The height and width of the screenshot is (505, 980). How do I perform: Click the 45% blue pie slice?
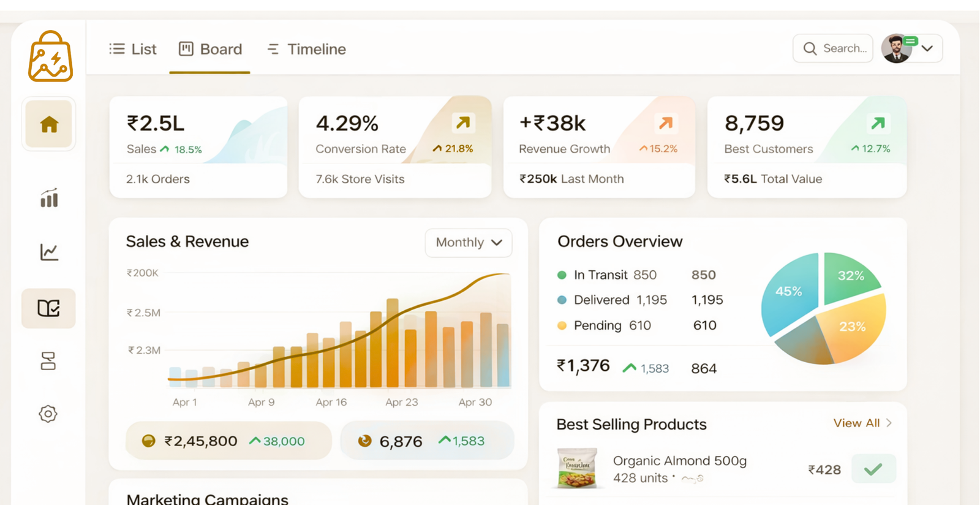coord(788,293)
